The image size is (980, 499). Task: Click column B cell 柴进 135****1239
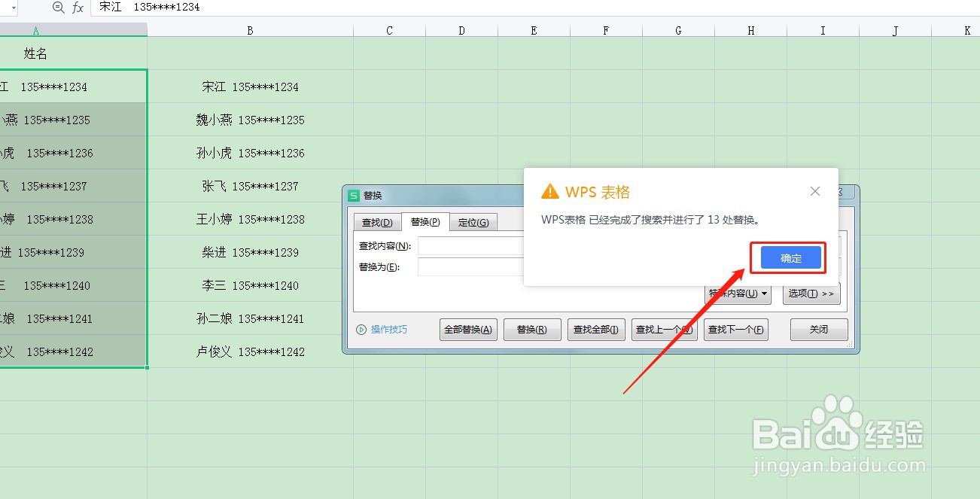coord(251,252)
